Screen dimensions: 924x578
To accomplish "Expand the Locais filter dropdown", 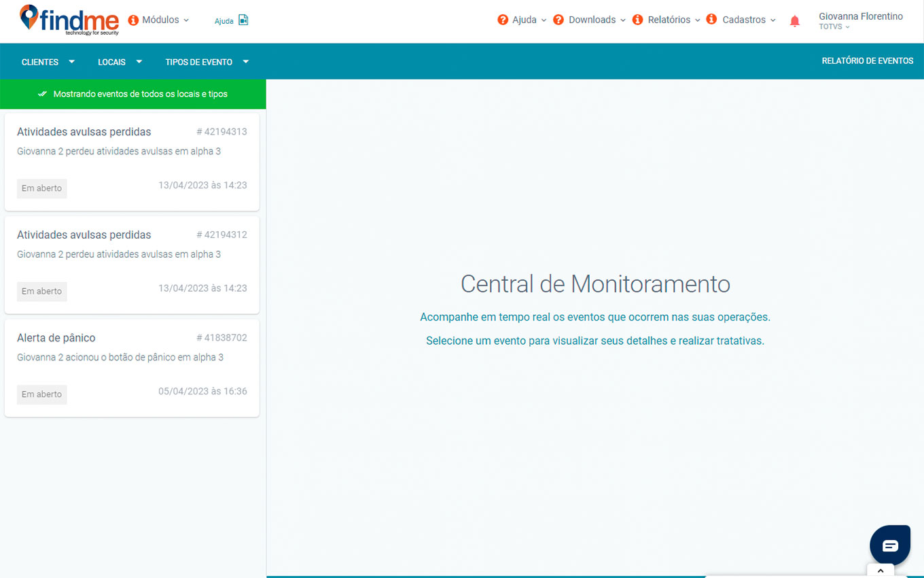I will (120, 62).
